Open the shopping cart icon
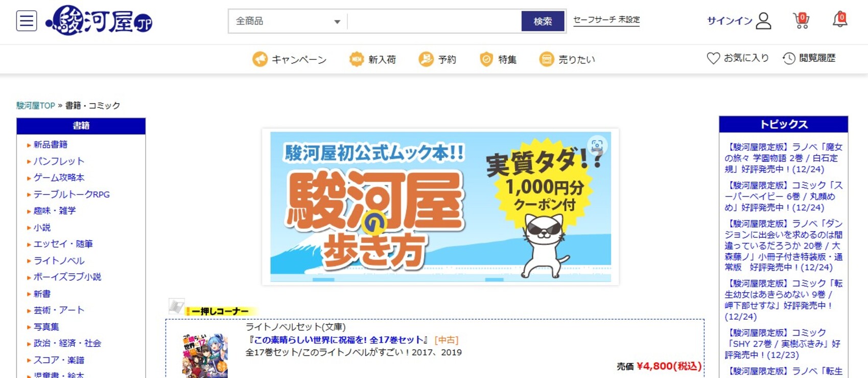 [801, 20]
